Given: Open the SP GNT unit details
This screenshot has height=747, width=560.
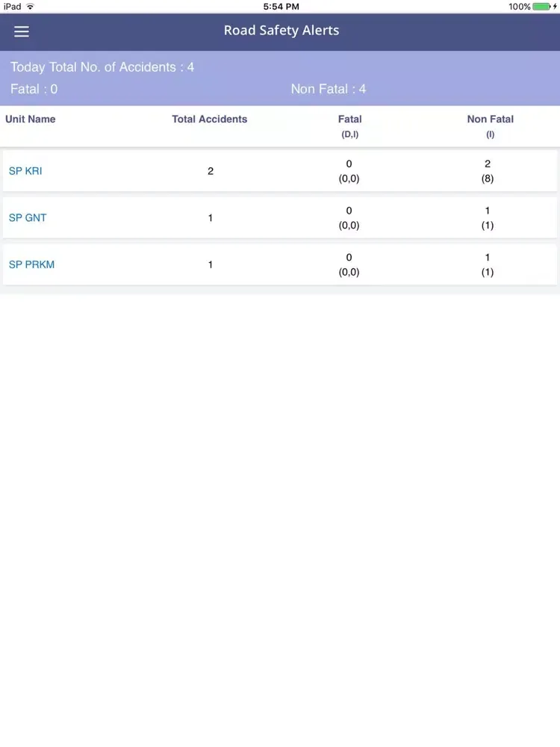Looking at the screenshot, I should pos(28,218).
